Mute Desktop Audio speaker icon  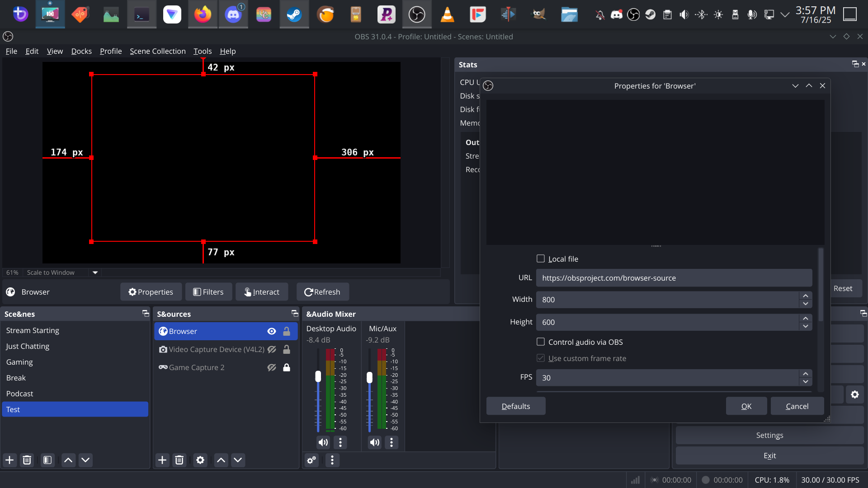pyautogui.click(x=323, y=442)
